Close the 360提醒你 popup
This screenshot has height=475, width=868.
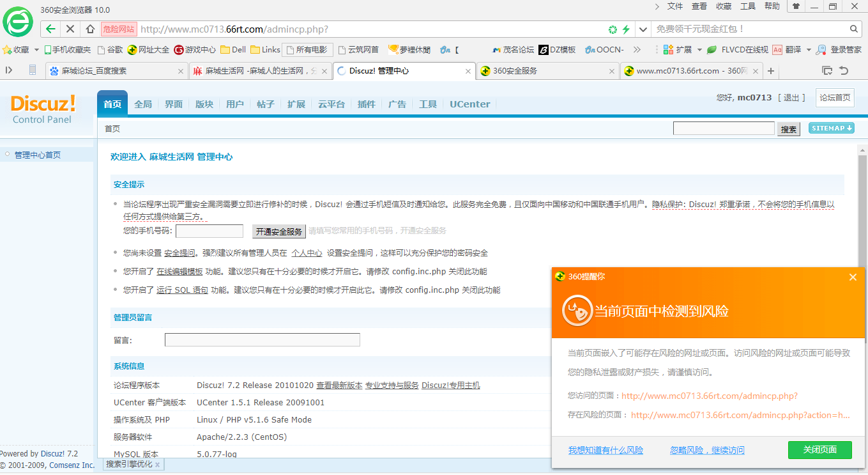853,277
